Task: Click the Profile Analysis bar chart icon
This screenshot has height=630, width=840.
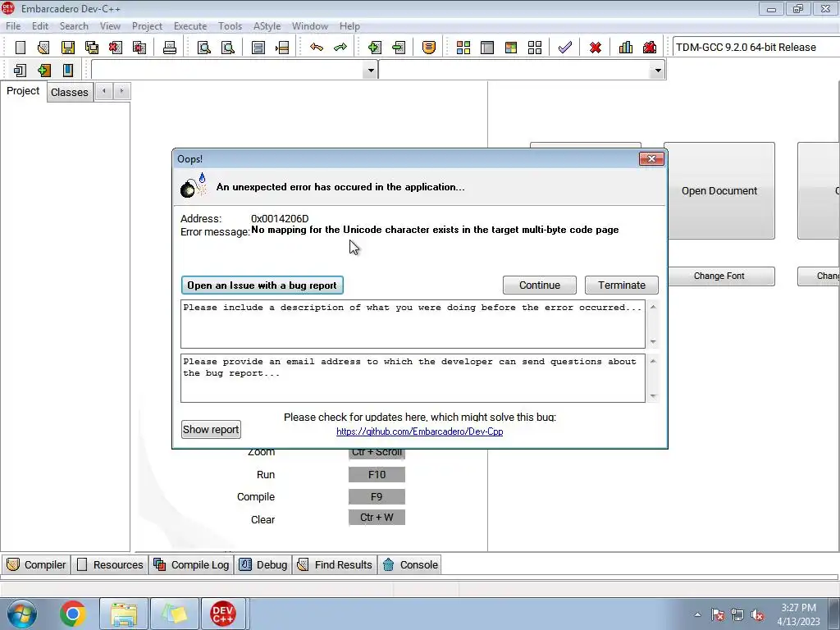Action: pos(626,47)
